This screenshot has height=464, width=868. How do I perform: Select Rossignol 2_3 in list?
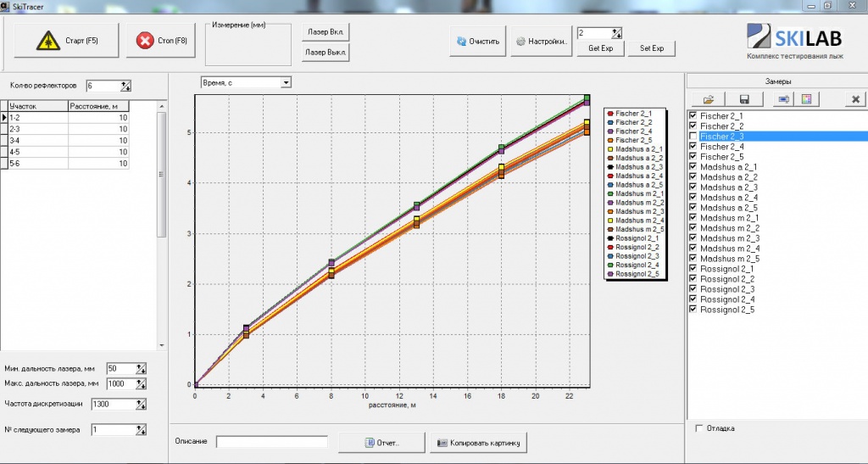(x=727, y=289)
